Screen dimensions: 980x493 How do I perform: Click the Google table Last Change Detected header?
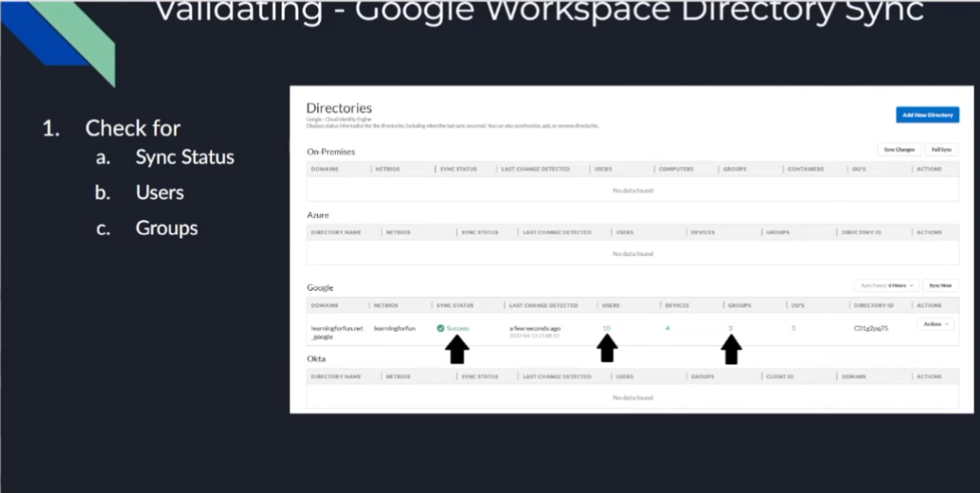[543, 305]
